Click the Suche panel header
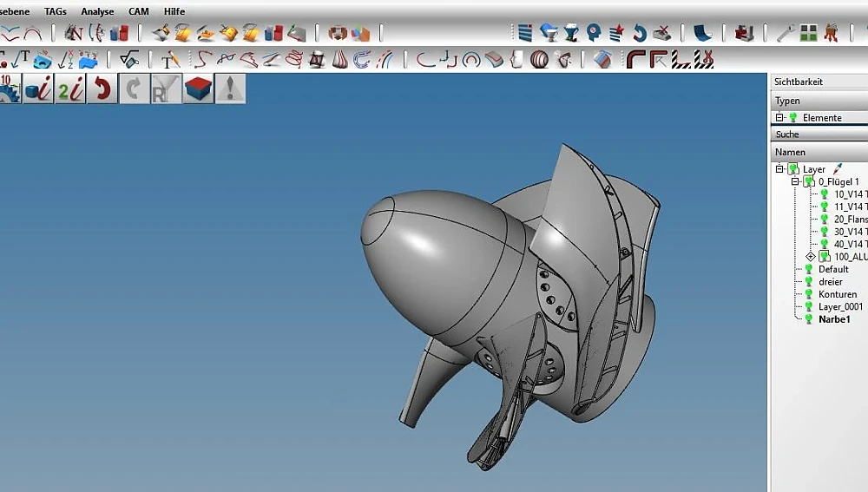868x492 pixels. [818, 134]
